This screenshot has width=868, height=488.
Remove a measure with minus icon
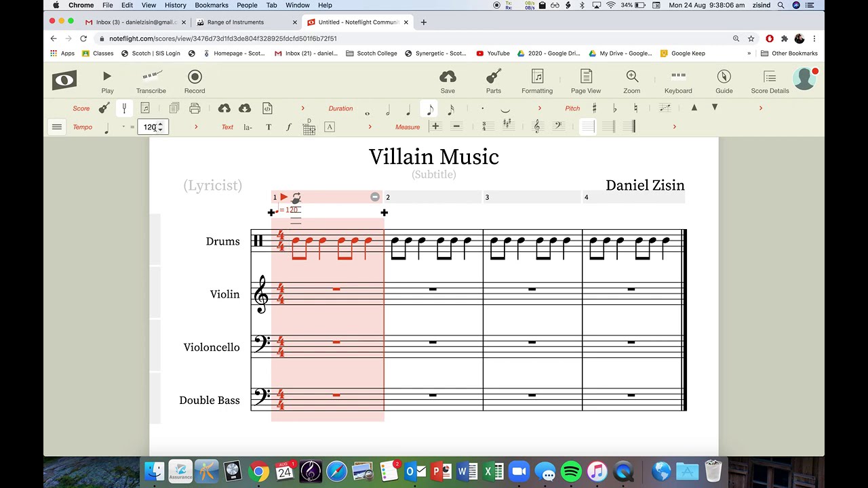pyautogui.click(x=456, y=126)
